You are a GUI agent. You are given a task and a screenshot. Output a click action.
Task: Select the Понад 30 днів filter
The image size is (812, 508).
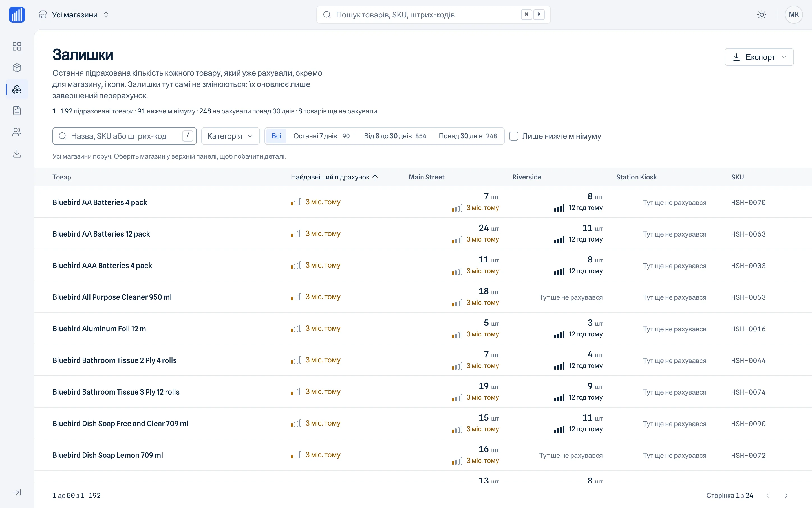(x=468, y=136)
